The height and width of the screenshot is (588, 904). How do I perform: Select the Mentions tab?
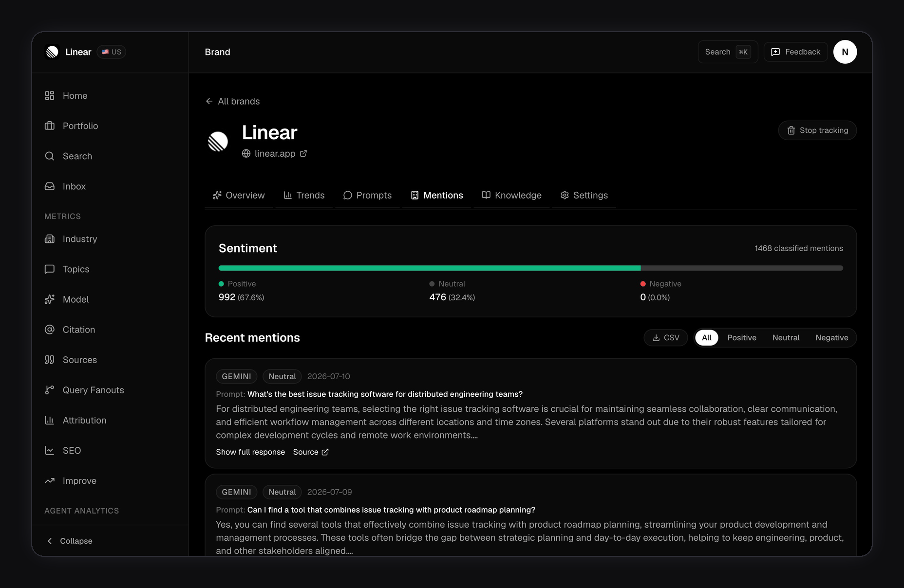pyautogui.click(x=437, y=195)
